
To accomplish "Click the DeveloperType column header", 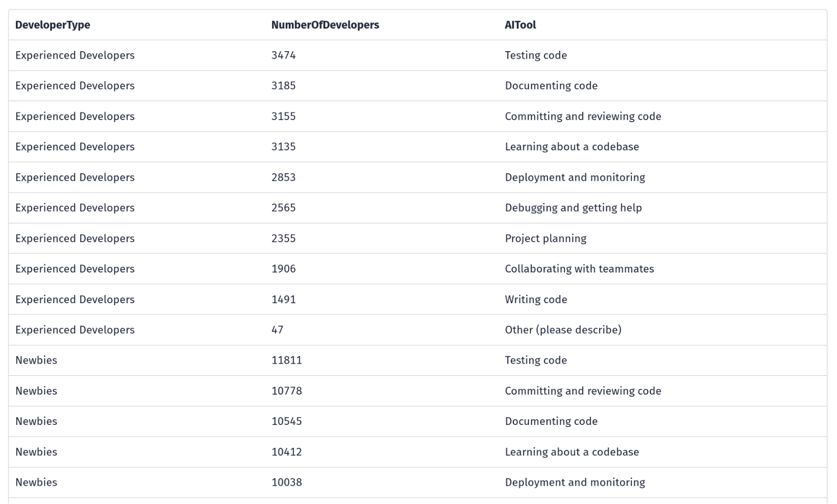I will click(53, 25).
